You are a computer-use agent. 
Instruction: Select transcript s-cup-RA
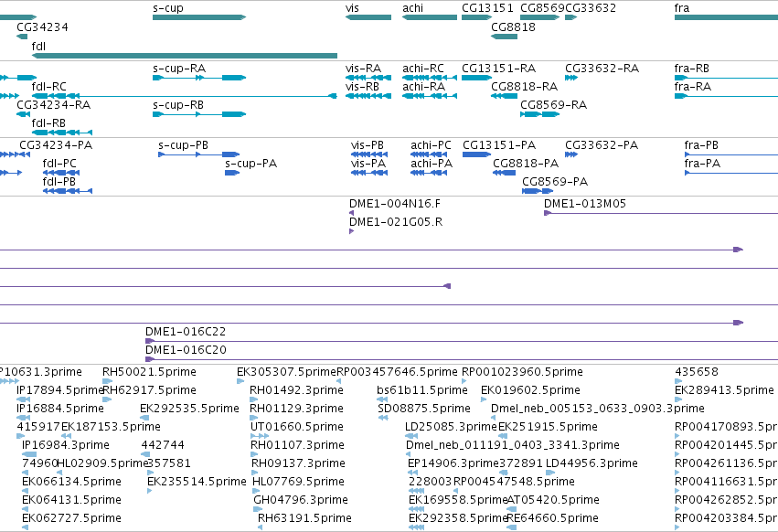[x=199, y=78]
